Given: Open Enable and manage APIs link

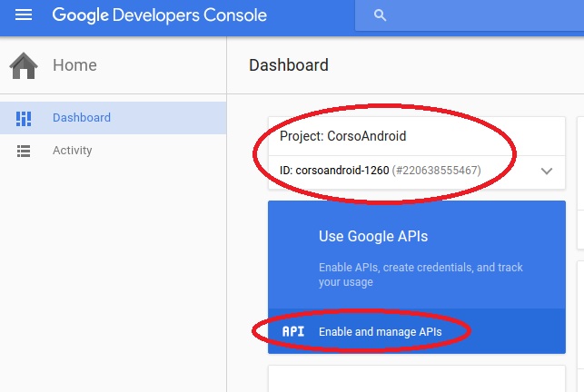Looking at the screenshot, I should tap(380, 331).
